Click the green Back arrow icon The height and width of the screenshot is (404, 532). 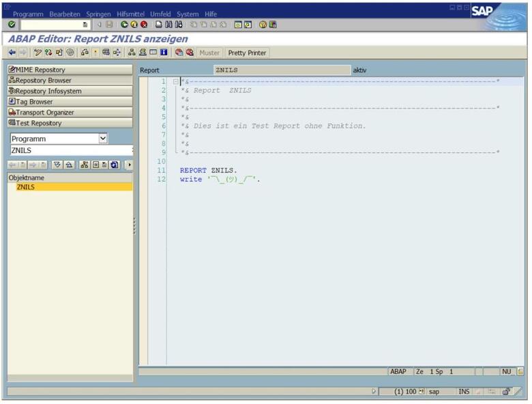click(x=125, y=25)
